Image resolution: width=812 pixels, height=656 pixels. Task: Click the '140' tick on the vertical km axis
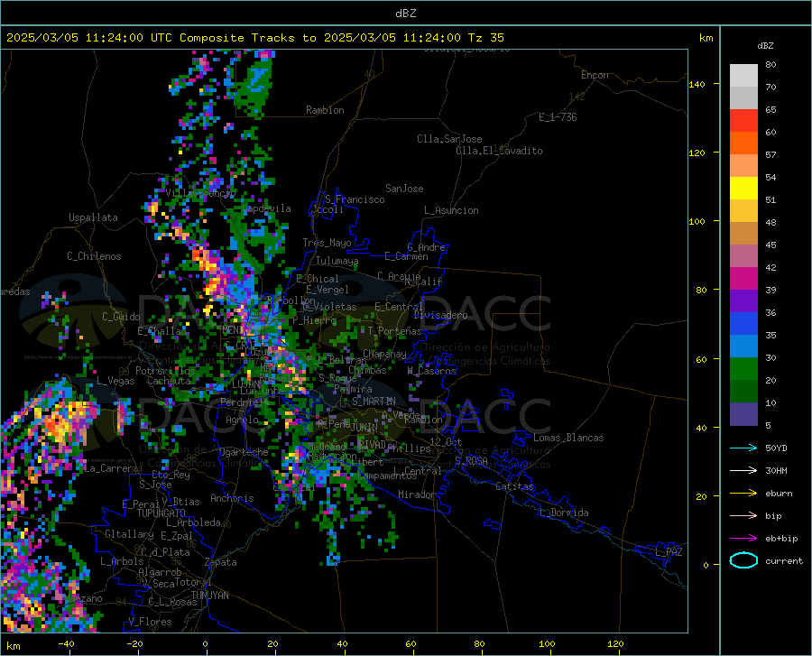[697, 84]
